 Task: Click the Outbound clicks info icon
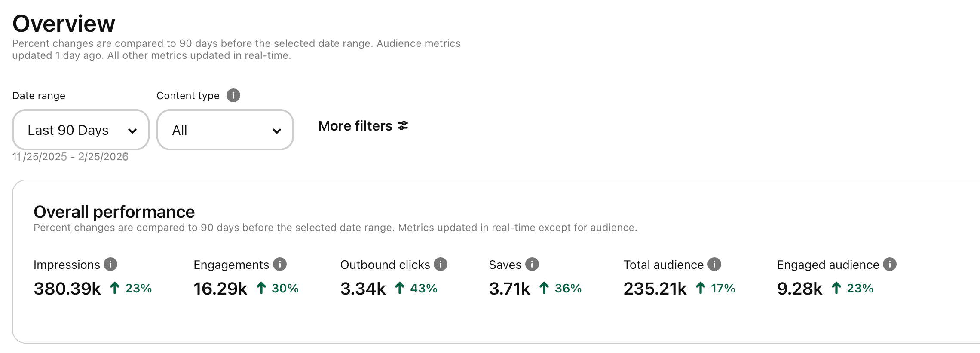(441, 264)
